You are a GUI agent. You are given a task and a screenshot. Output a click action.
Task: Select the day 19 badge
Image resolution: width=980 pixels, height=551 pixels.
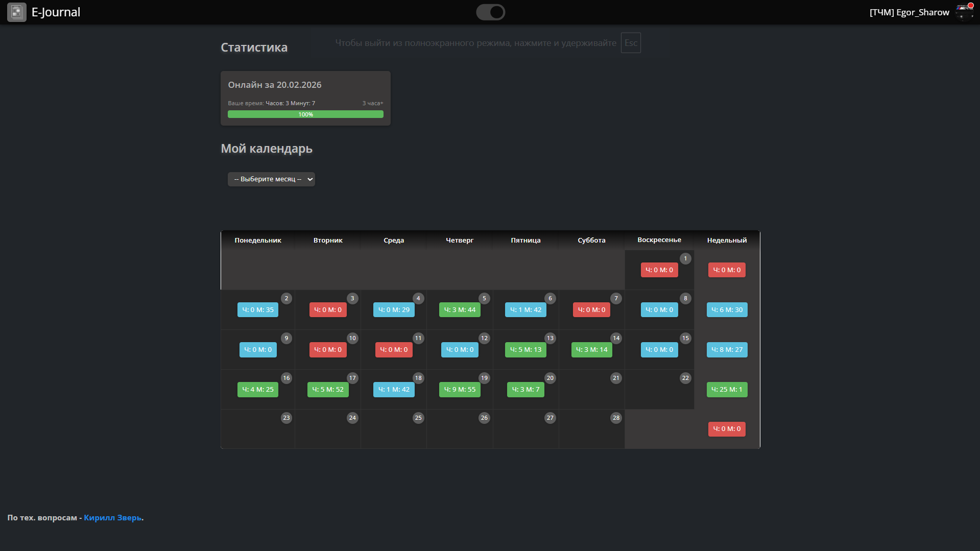click(x=484, y=378)
